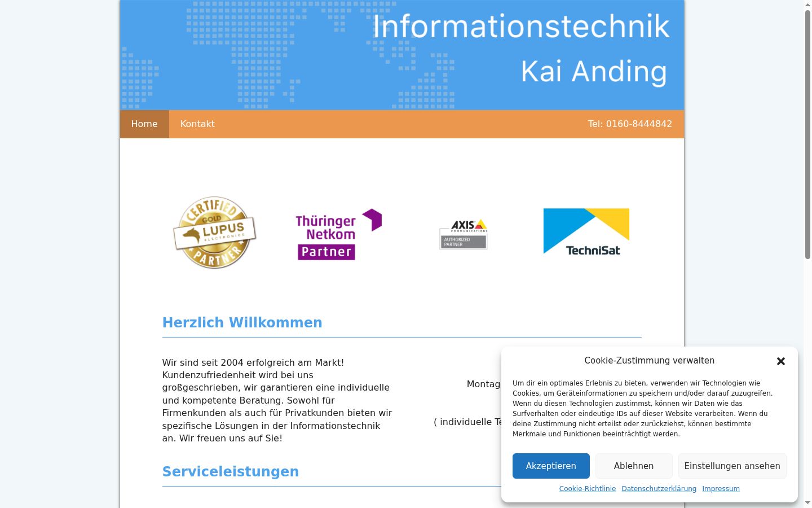The image size is (812, 508).
Task: Click the TechniSat logo
Action: coord(586,232)
